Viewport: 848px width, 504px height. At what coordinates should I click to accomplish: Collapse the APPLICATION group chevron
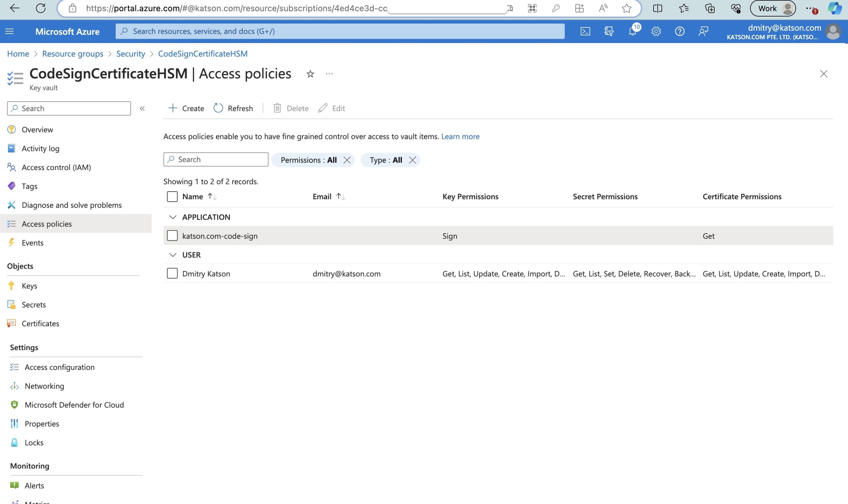[173, 217]
